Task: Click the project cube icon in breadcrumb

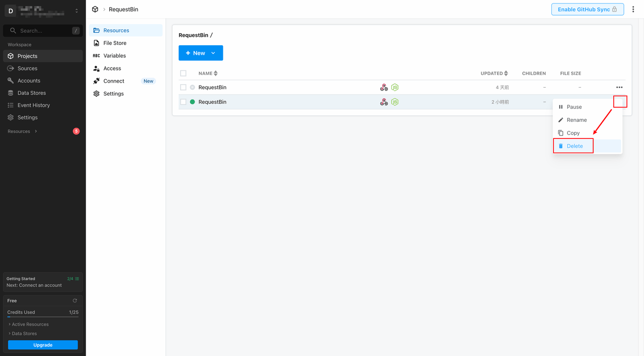Action: [x=95, y=9]
